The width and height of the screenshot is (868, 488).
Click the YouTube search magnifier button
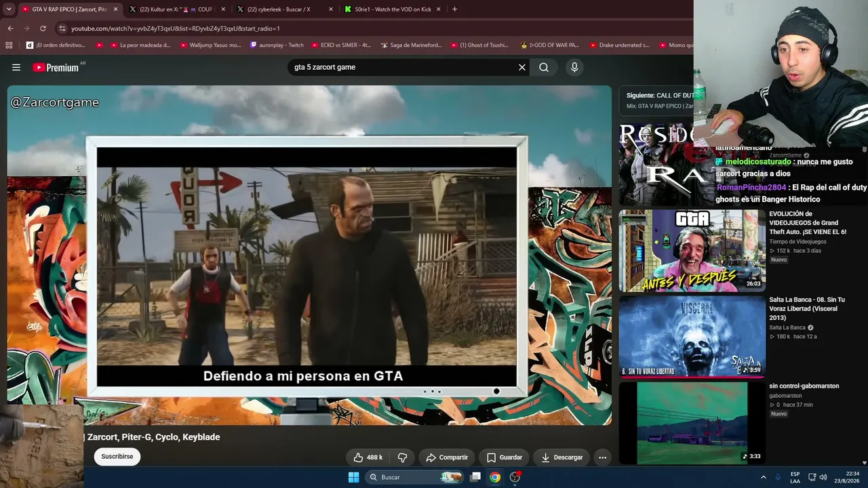click(544, 67)
